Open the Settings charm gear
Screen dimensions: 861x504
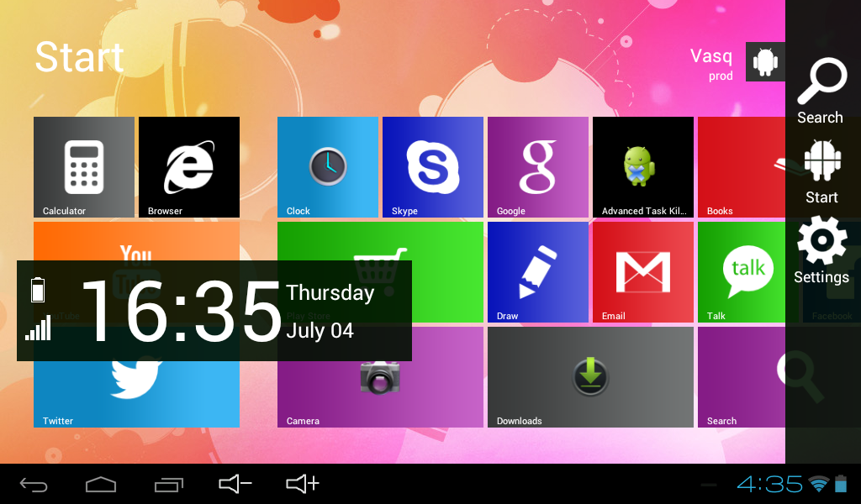(822, 240)
